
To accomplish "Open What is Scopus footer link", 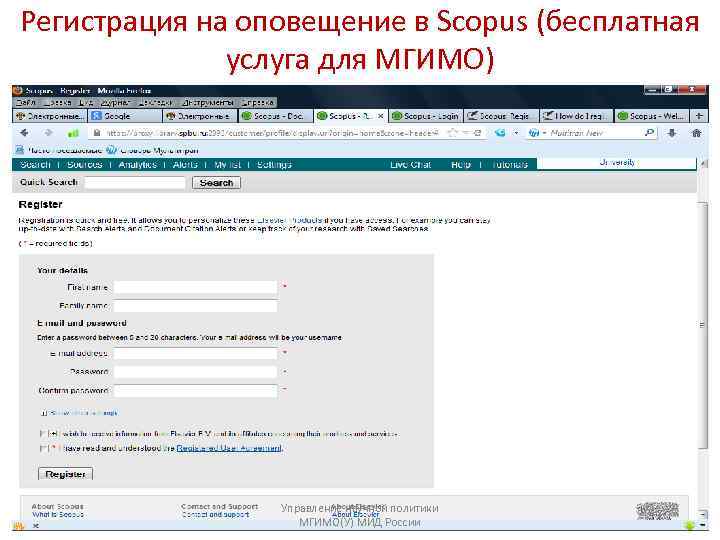I will point(58,515).
